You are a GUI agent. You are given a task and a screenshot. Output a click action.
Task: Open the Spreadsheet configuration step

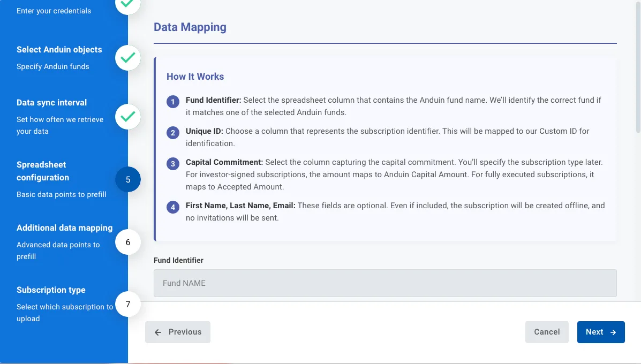coord(43,171)
